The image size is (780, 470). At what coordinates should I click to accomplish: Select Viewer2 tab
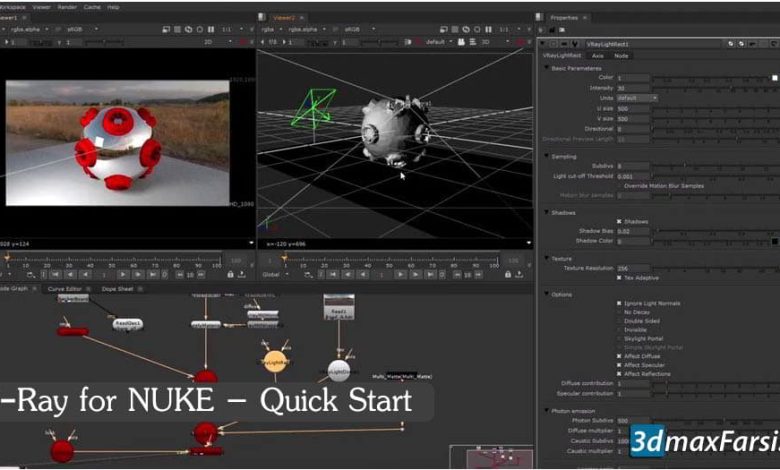click(x=284, y=18)
